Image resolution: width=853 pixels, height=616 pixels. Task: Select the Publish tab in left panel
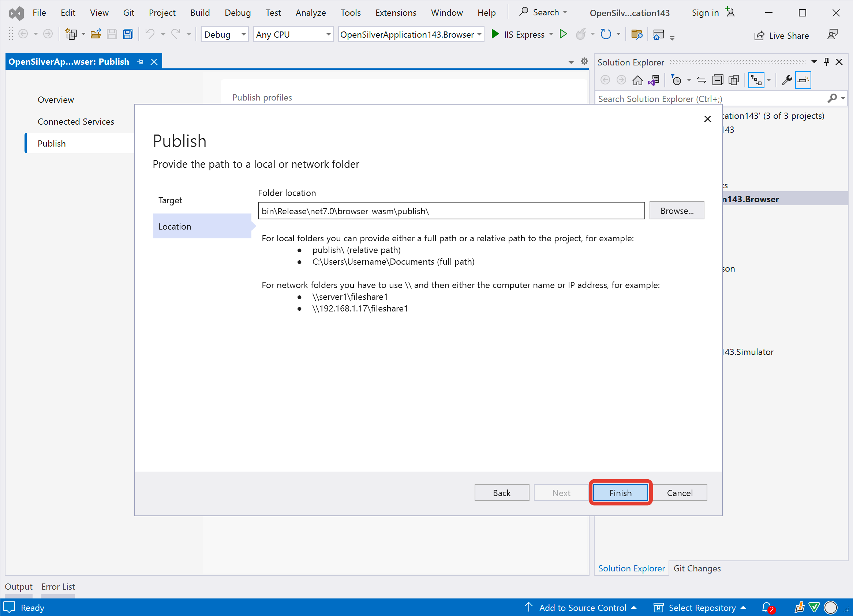[52, 143]
